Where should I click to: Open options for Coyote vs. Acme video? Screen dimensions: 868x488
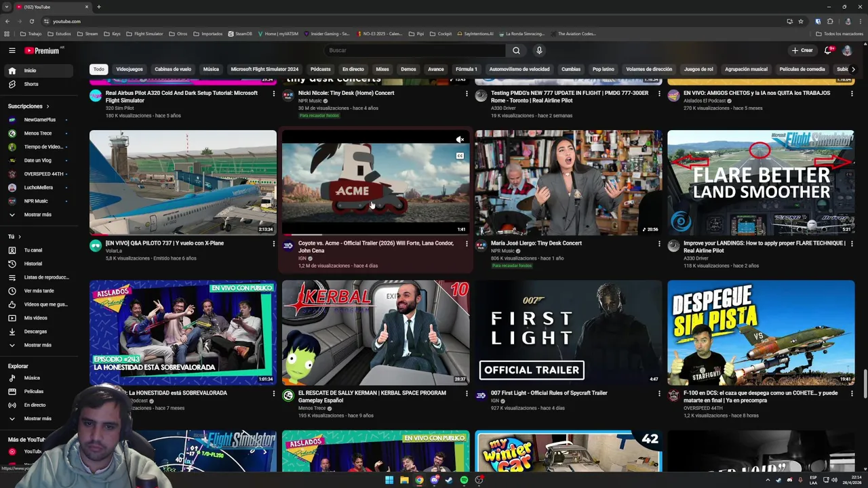pos(467,243)
